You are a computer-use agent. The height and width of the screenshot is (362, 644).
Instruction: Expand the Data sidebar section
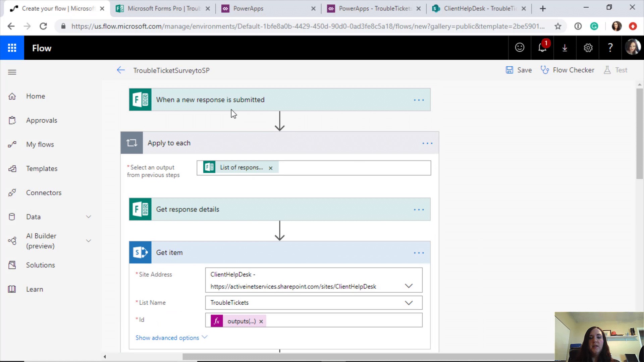coord(89,217)
